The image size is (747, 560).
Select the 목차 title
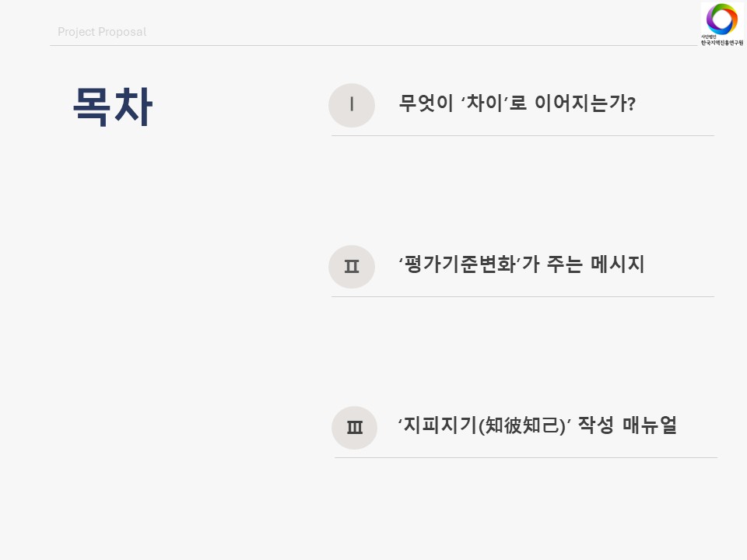[112, 106]
